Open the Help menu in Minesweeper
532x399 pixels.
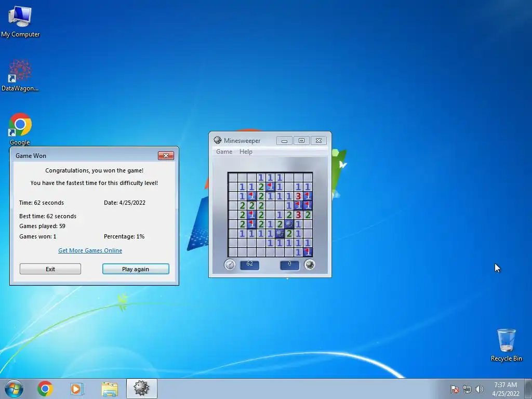246,152
